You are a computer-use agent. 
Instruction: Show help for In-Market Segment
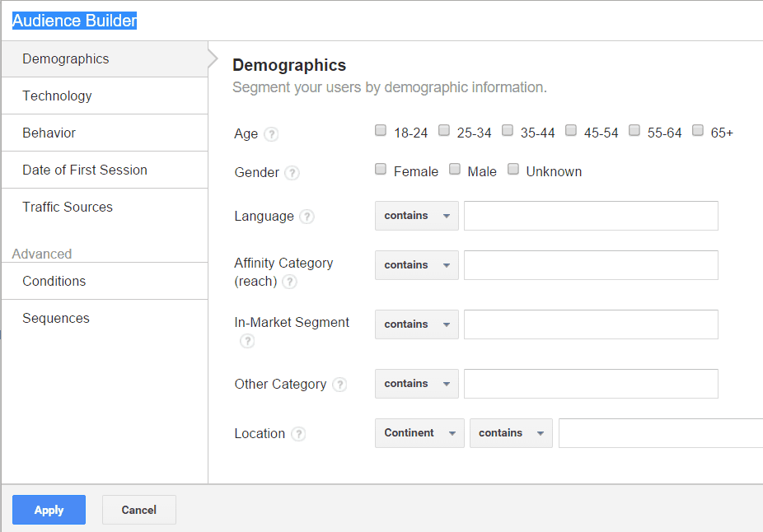247,341
